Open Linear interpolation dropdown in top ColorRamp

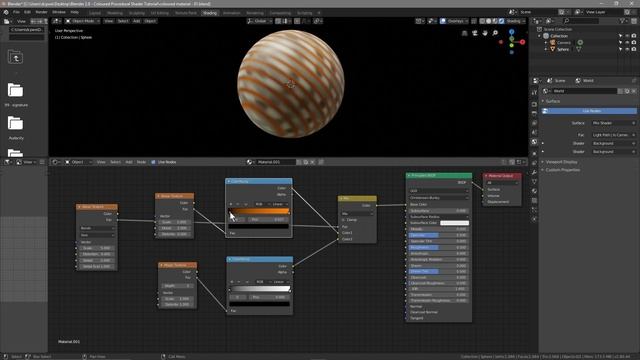tap(280, 204)
